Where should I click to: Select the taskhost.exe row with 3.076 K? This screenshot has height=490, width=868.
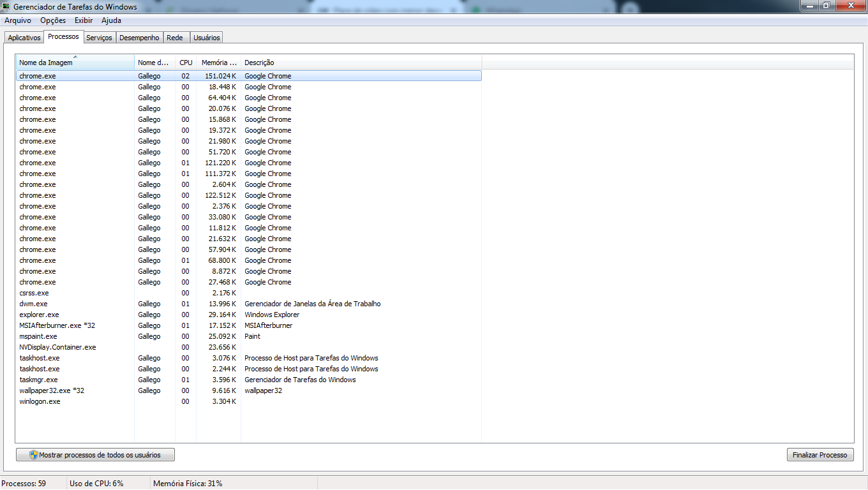point(249,358)
